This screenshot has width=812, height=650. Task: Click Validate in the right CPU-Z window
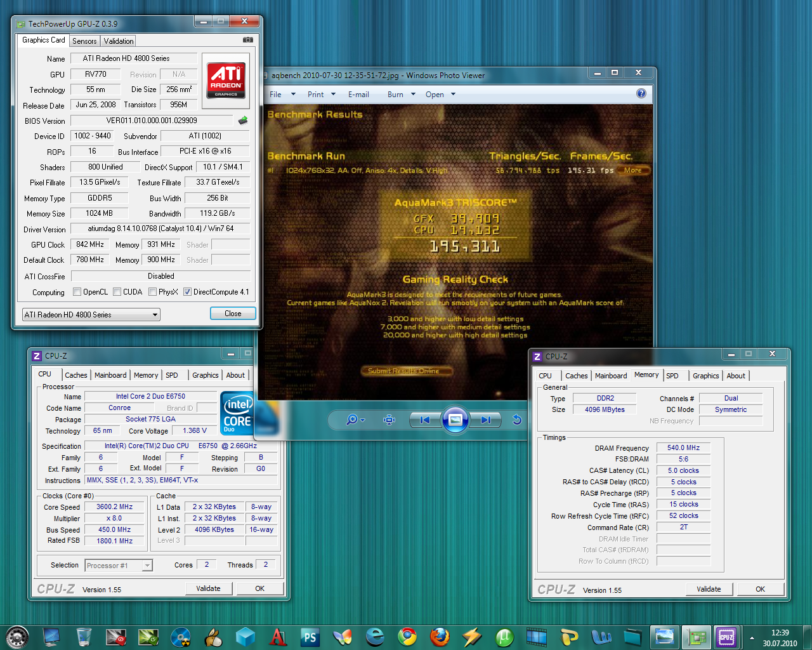click(x=709, y=589)
